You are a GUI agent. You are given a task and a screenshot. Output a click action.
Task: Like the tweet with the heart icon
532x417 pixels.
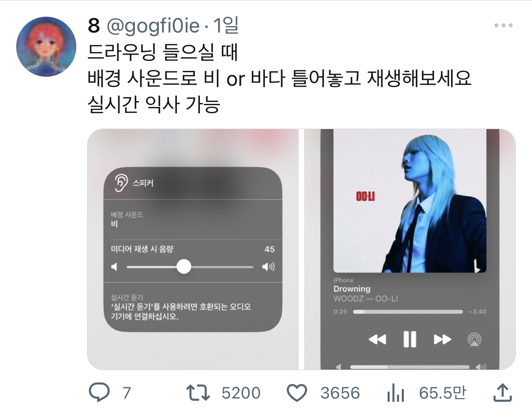297,393
